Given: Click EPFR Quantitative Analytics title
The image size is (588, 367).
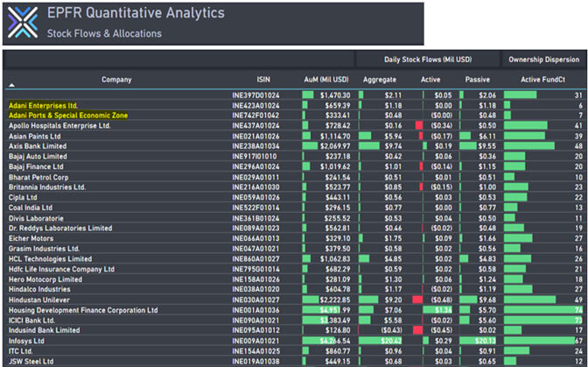Looking at the screenshot, I should [x=136, y=13].
